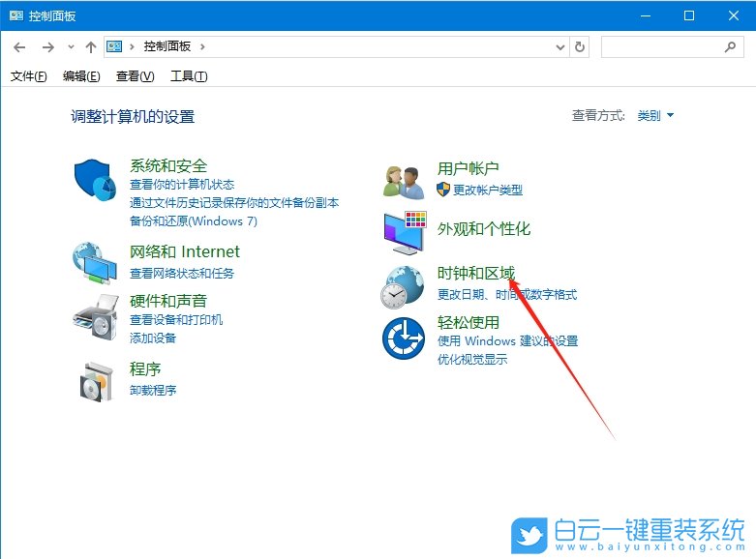Click shield icon beside 更改帐户类型
756x559 pixels.
[x=443, y=190]
